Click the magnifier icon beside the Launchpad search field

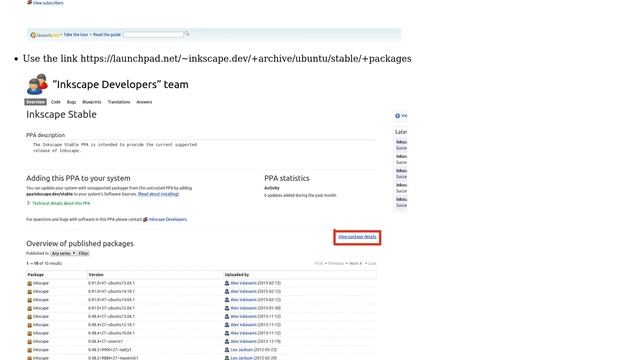187,34
